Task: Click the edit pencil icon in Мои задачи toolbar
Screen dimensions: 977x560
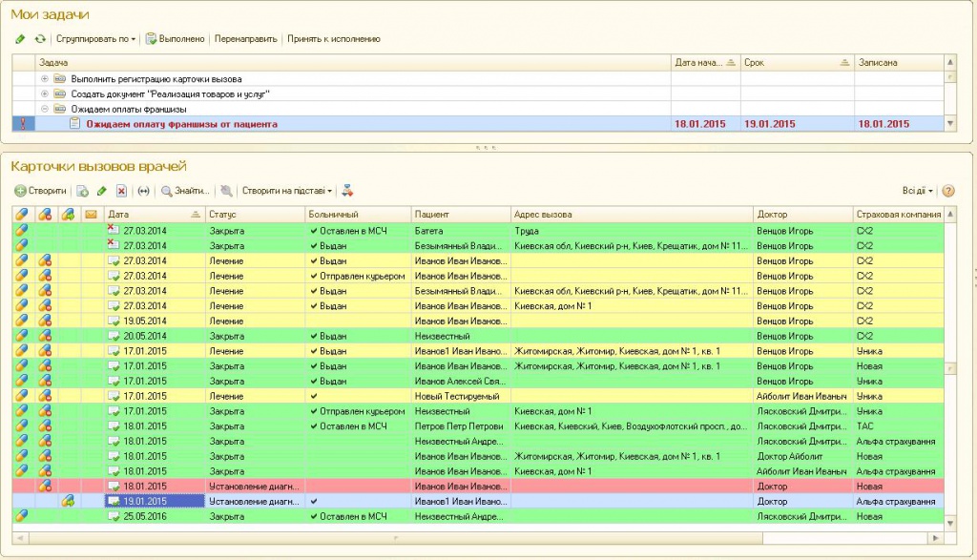Action: pos(20,39)
